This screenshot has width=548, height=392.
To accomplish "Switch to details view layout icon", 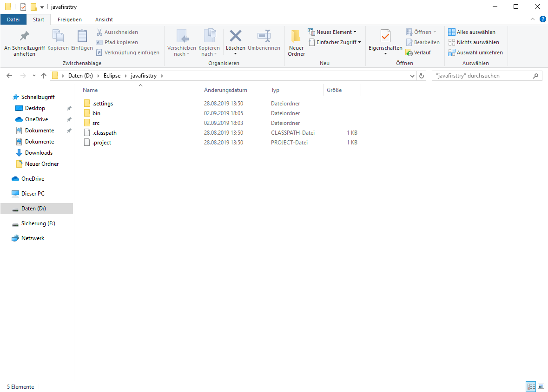I will pyautogui.click(x=531, y=386).
